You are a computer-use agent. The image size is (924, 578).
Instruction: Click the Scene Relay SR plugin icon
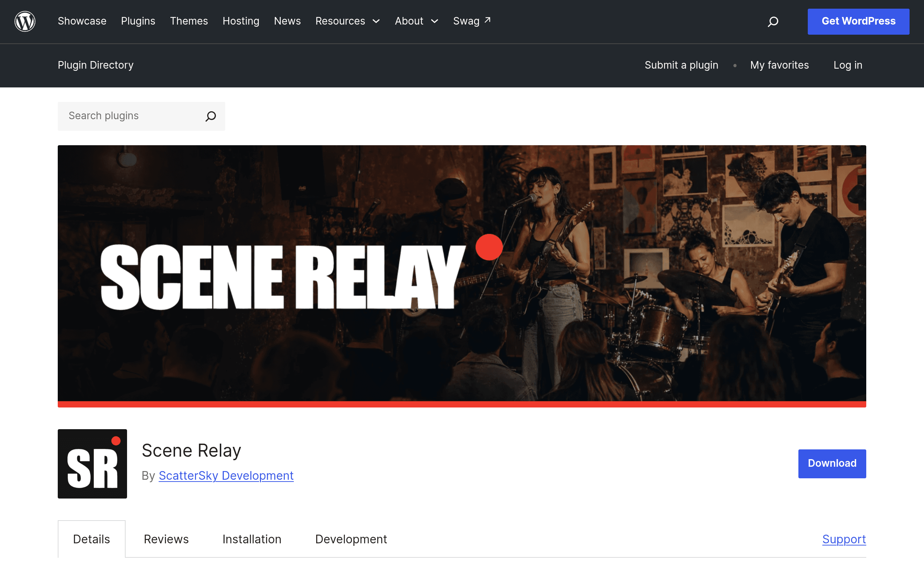(92, 463)
